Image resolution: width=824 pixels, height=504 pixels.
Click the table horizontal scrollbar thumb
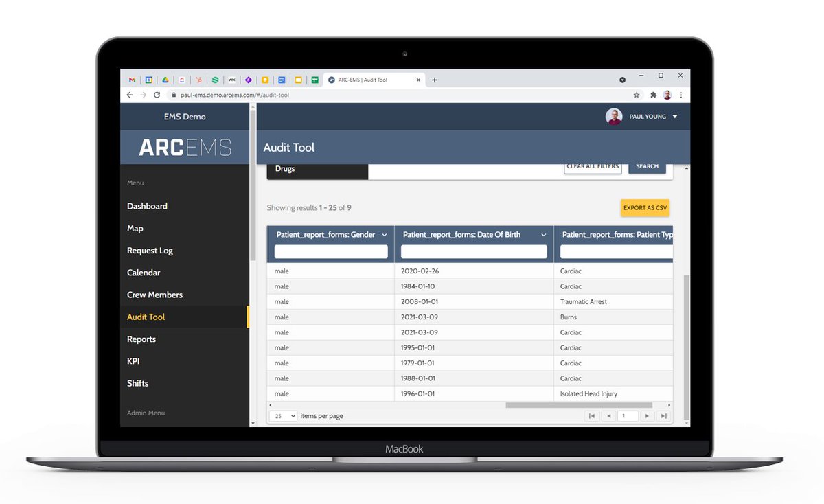click(579, 405)
